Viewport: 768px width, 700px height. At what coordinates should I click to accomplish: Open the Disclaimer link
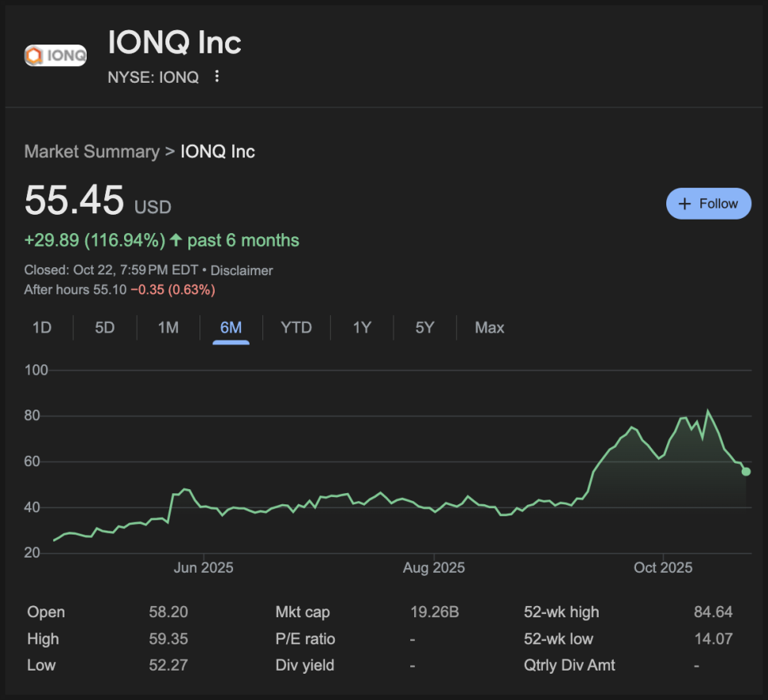click(241, 270)
